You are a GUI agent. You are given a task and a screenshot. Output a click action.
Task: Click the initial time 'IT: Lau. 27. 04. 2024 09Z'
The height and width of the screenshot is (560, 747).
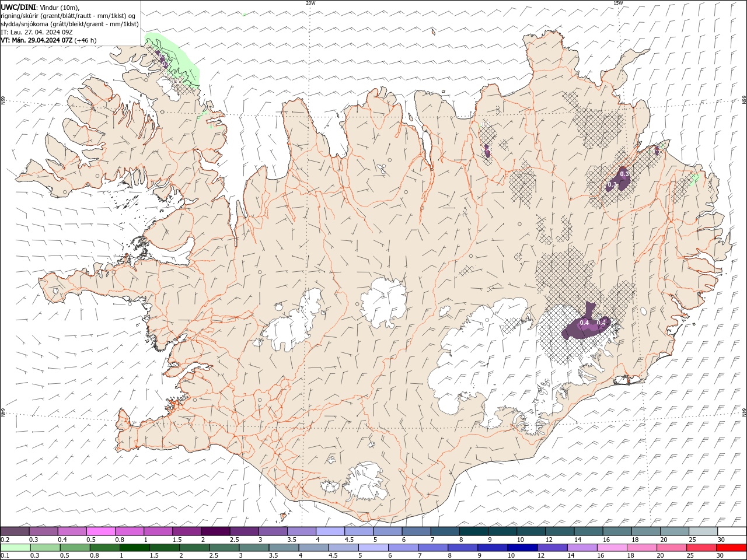tap(37, 32)
